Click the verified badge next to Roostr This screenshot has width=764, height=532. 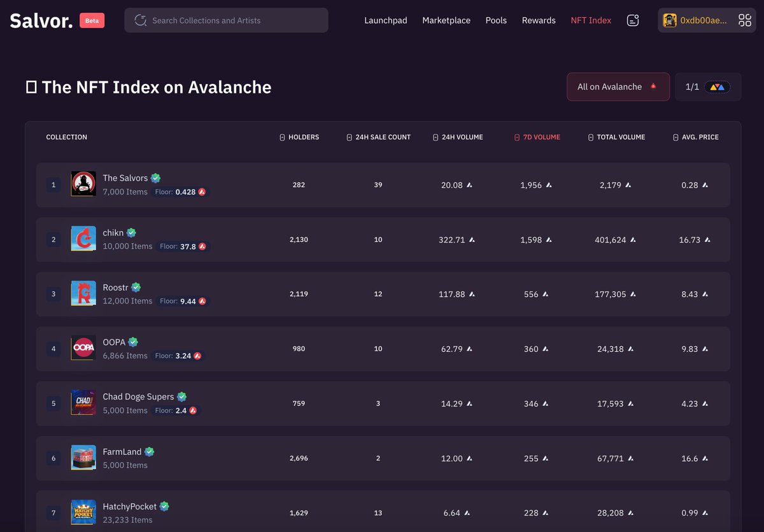coord(136,288)
